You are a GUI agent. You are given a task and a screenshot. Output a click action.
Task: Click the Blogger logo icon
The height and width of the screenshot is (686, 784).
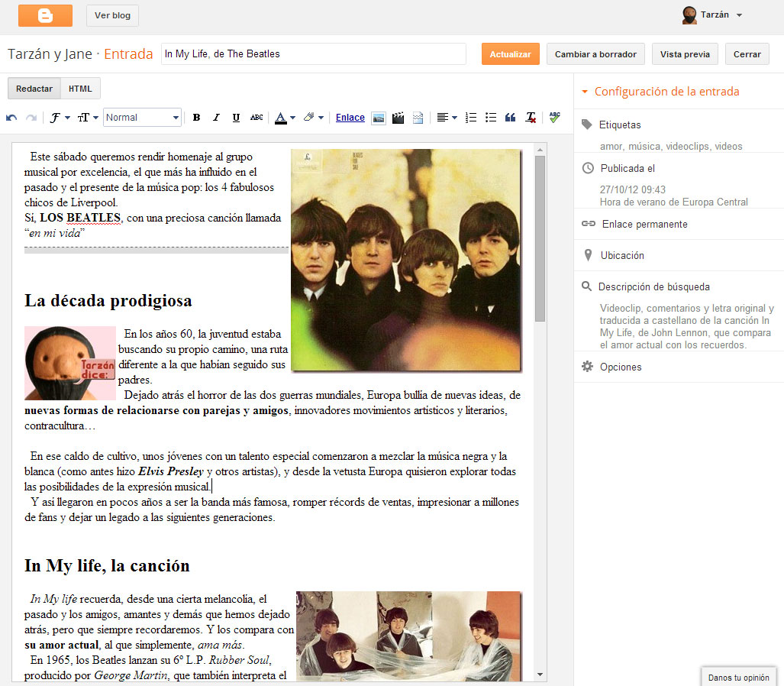point(45,15)
